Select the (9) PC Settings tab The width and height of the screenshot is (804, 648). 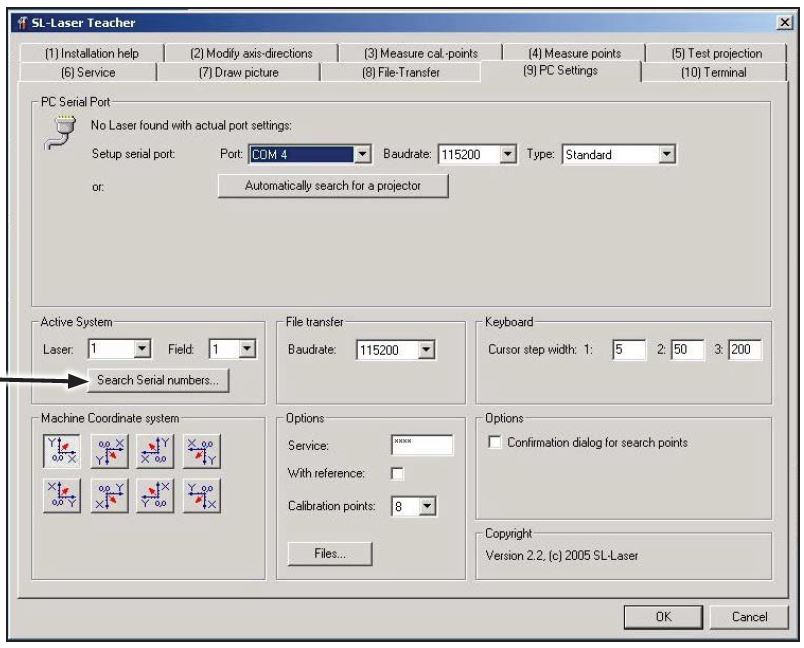click(560, 71)
